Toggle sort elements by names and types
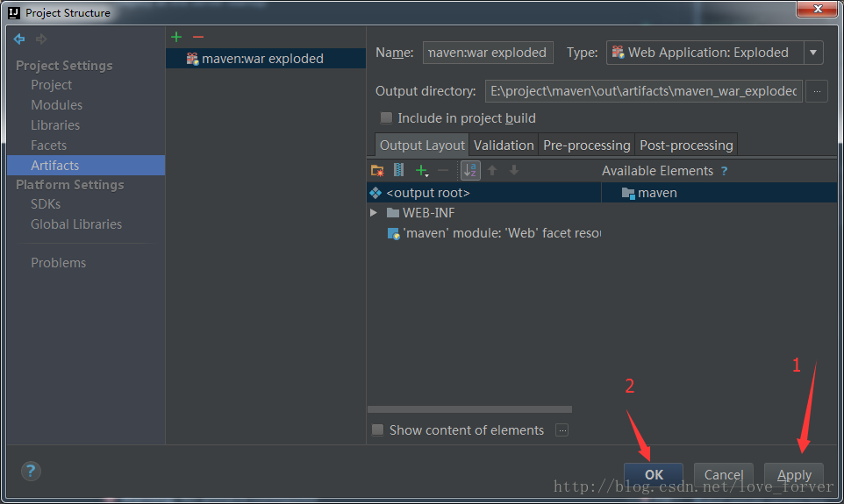 [x=470, y=171]
